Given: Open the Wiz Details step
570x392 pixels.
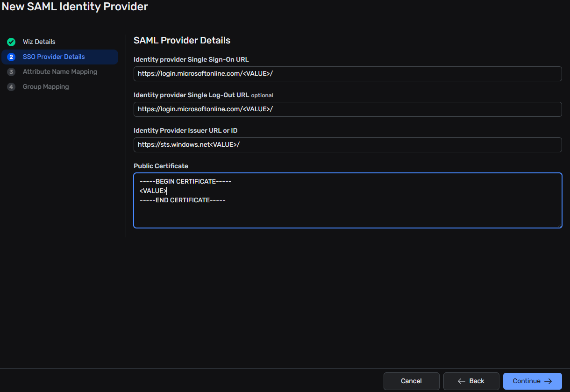Looking at the screenshot, I should 39,42.
